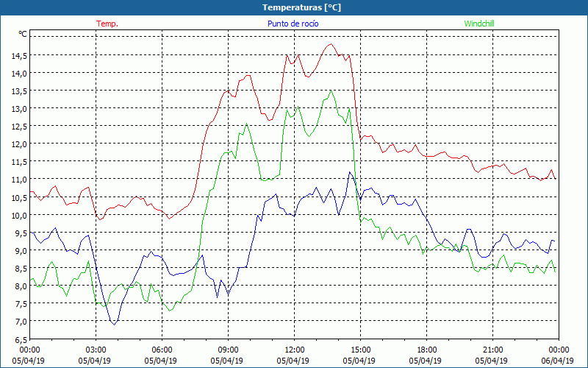Viewport: 588px width, 368px height.
Task: Click the 00:00 label above 06/04/19
Action: tap(559, 350)
